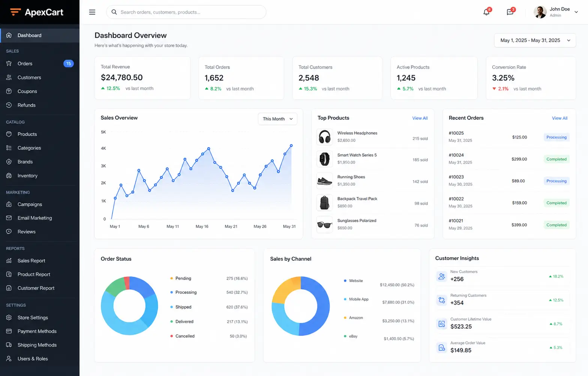Click the Pending orange legend dot
Screen dimensions: 588x376
pos(172,278)
